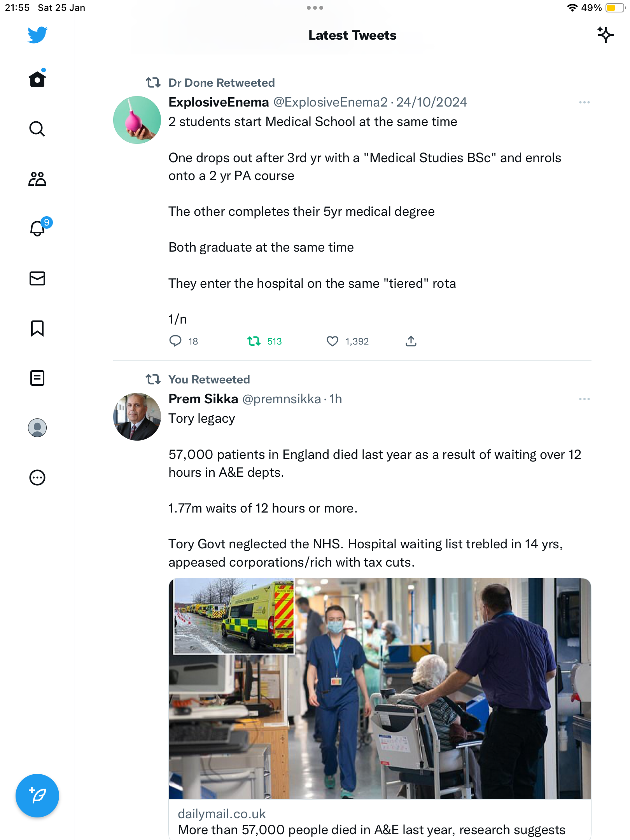Open Messages envelope icon
The width and height of the screenshot is (630, 840).
(37, 278)
